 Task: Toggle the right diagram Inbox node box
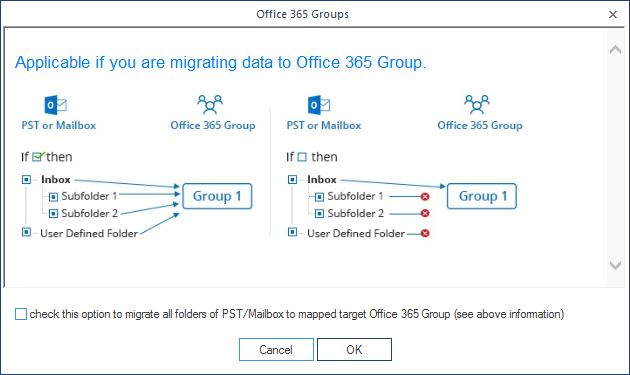click(x=292, y=179)
